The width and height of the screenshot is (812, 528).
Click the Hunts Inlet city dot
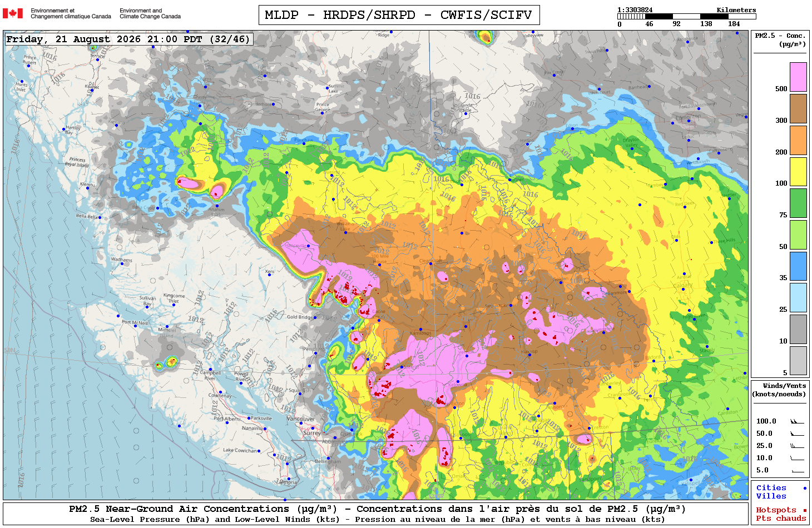point(22,82)
